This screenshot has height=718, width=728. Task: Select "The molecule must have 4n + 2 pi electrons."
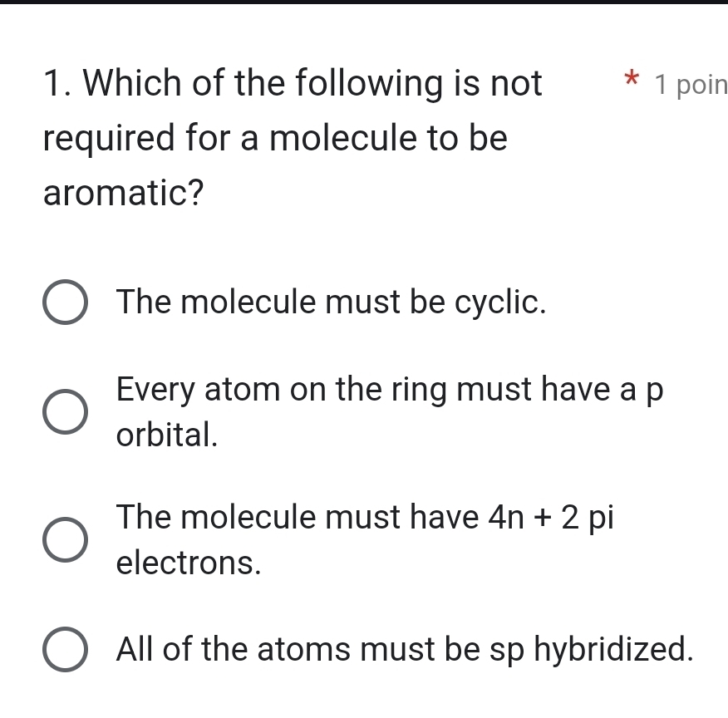click(64, 539)
